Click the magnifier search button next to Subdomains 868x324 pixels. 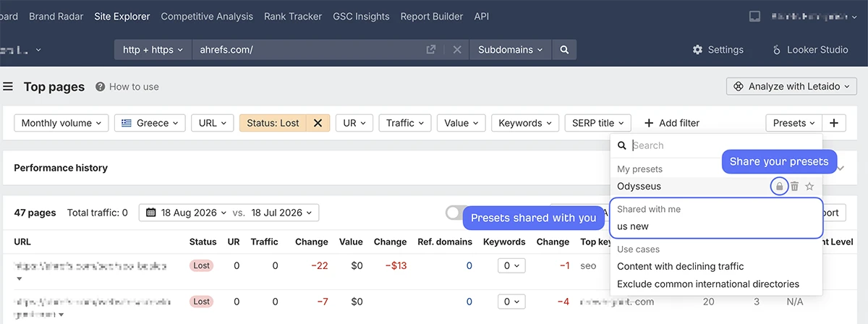564,50
